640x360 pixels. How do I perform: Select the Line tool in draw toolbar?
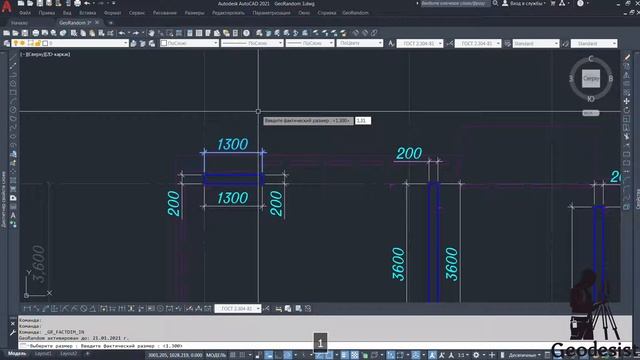pos(13,57)
